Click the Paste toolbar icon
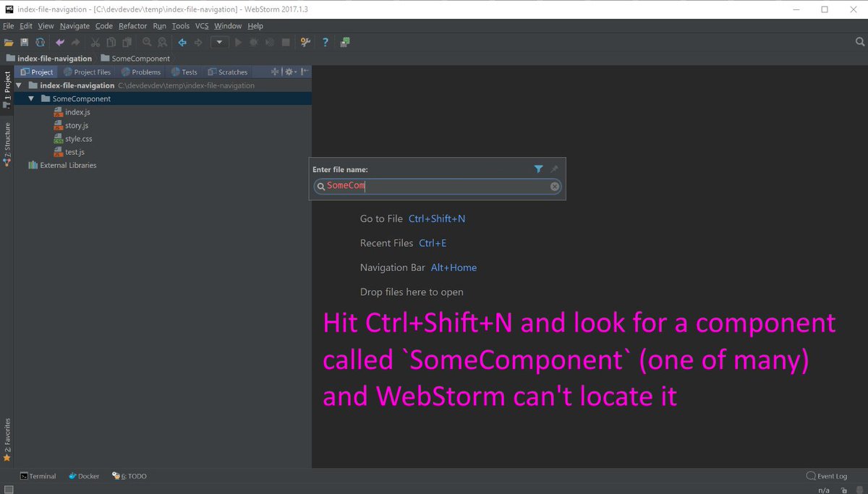Viewport: 868px width, 494px height. [x=126, y=43]
